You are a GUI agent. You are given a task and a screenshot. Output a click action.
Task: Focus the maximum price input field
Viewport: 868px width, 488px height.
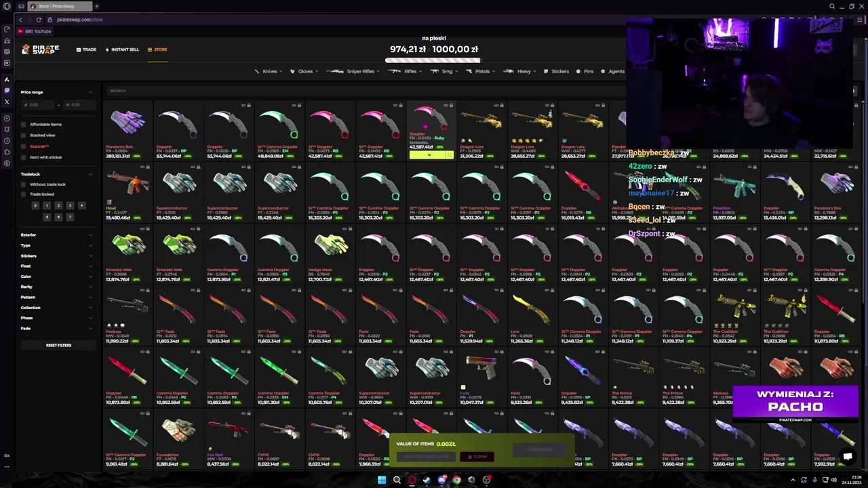[79, 105]
